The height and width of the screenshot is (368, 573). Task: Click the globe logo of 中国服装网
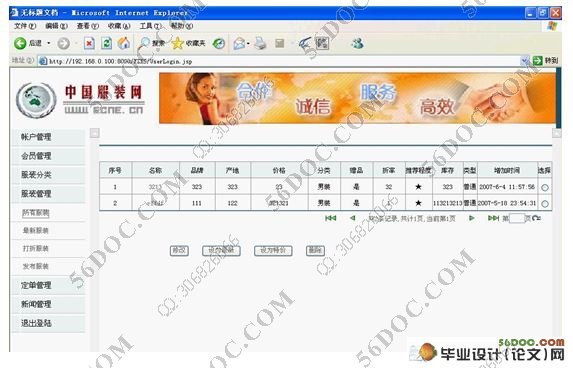pos(36,100)
